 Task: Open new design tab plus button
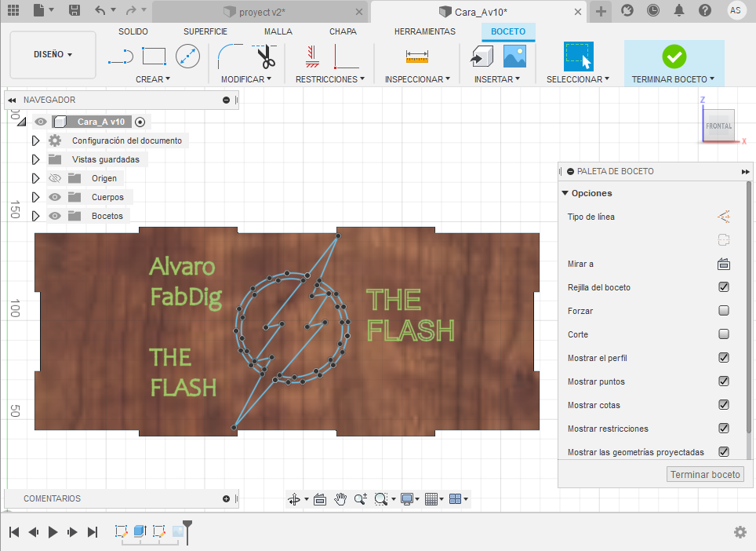(x=601, y=11)
